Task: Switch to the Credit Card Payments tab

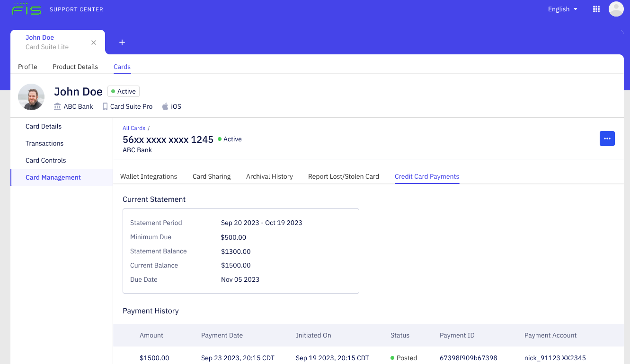Action: (x=426, y=176)
